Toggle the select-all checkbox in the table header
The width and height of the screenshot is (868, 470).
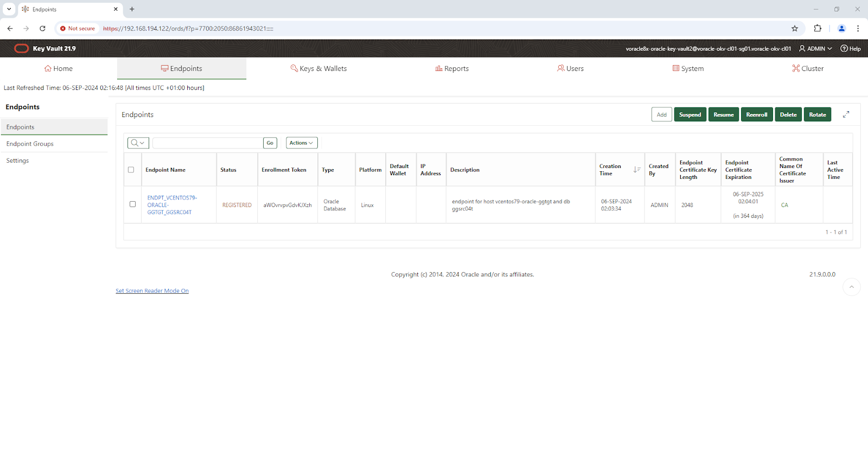[x=131, y=170]
